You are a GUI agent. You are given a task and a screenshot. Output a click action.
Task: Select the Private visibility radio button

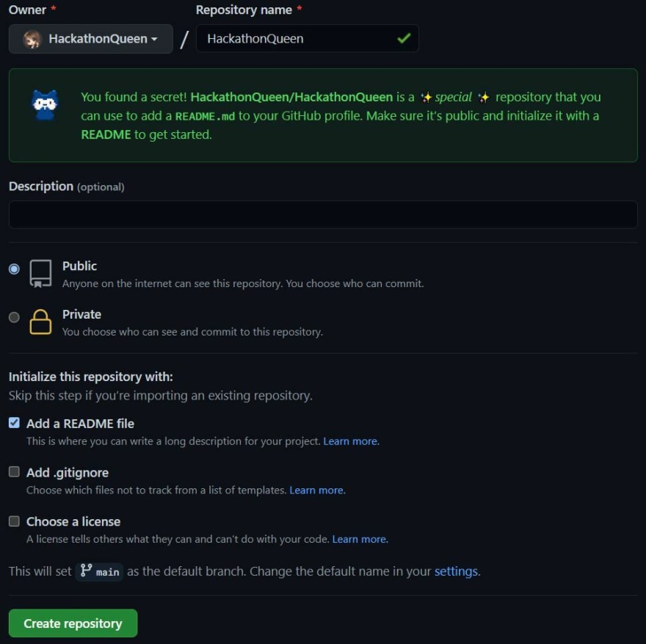coord(14,317)
